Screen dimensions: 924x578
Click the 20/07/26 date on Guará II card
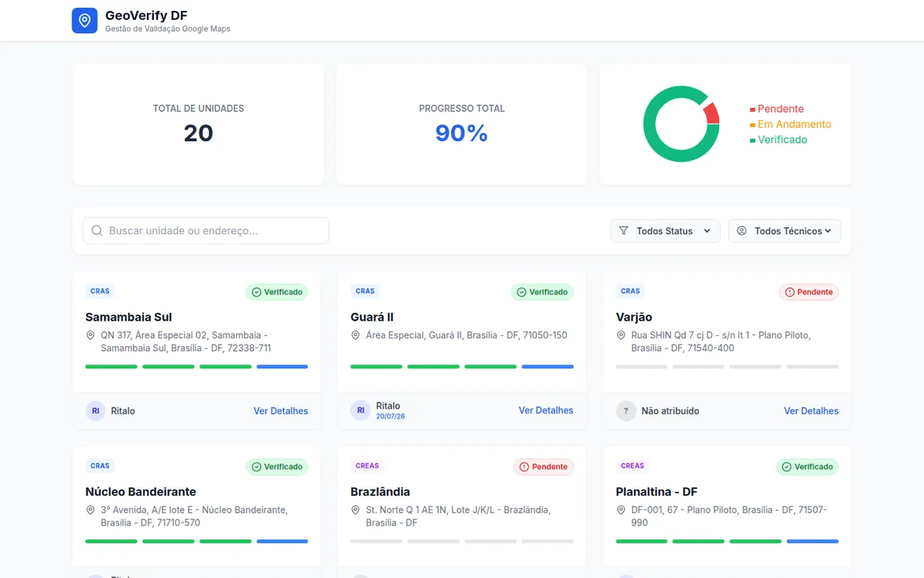point(390,416)
